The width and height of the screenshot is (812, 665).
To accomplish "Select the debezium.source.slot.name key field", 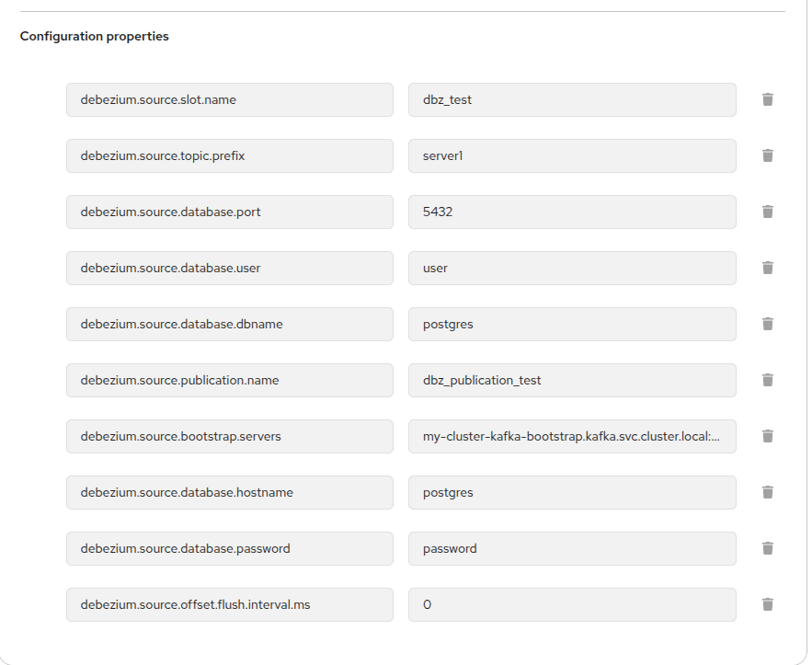I will point(229,99).
